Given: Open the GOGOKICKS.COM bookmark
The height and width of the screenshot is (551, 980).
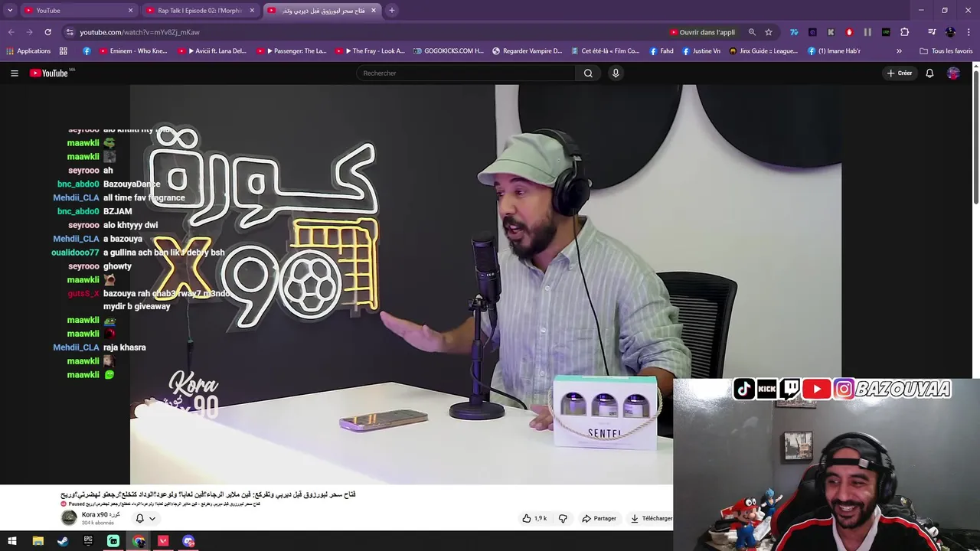Looking at the screenshot, I should [449, 51].
